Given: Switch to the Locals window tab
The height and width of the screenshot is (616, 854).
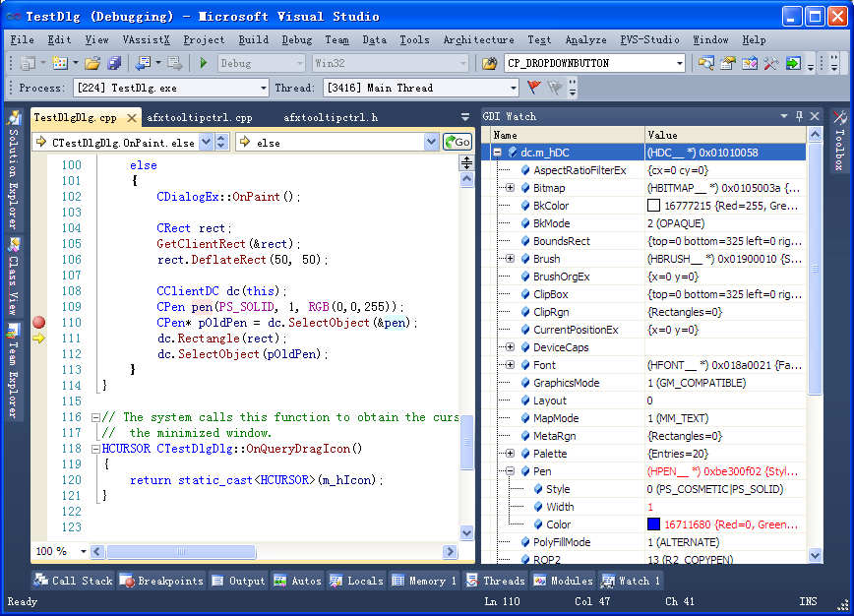Looking at the screenshot, I should [357, 581].
